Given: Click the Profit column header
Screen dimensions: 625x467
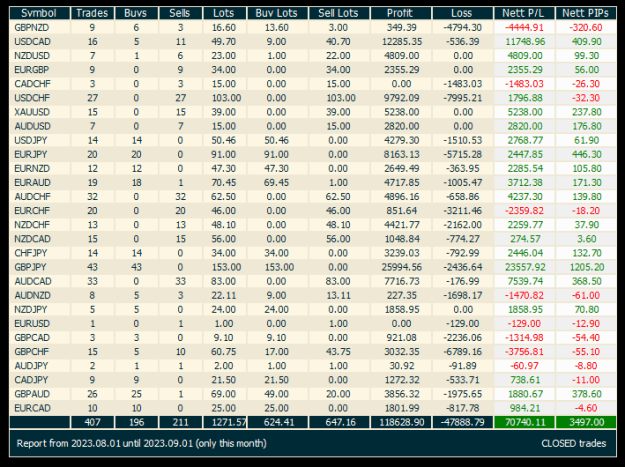Looking at the screenshot, I should tap(401, 13).
